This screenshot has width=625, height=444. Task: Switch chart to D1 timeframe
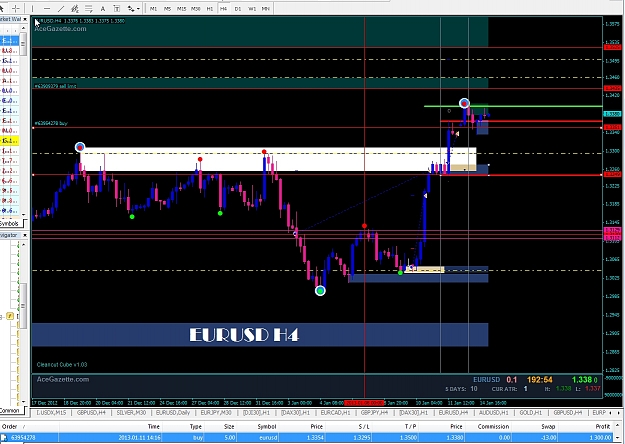click(238, 8)
